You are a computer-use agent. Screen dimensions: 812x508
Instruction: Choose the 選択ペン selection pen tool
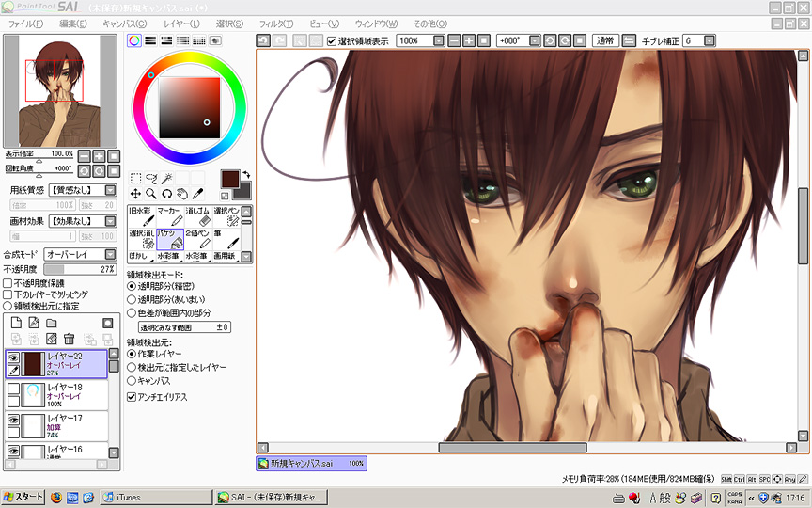coord(226,216)
